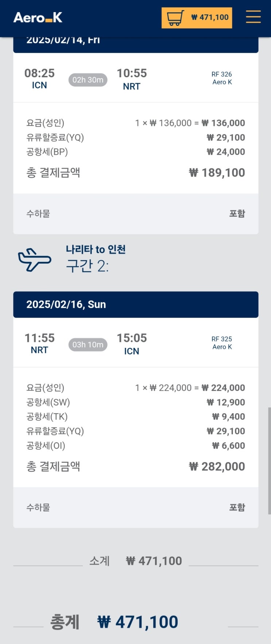Open the hamburger menu icon
Image resolution: width=271 pixels, height=644 pixels.
(253, 17)
